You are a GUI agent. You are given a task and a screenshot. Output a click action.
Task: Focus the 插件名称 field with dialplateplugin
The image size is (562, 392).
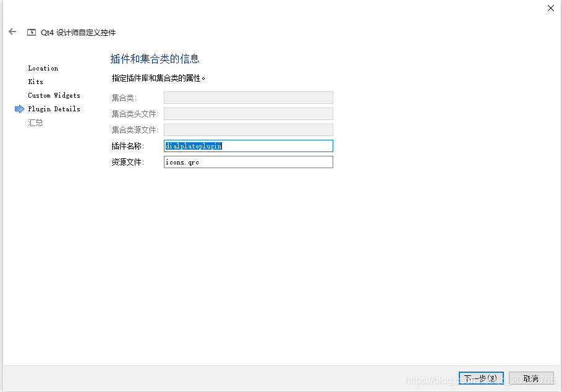[x=249, y=146]
